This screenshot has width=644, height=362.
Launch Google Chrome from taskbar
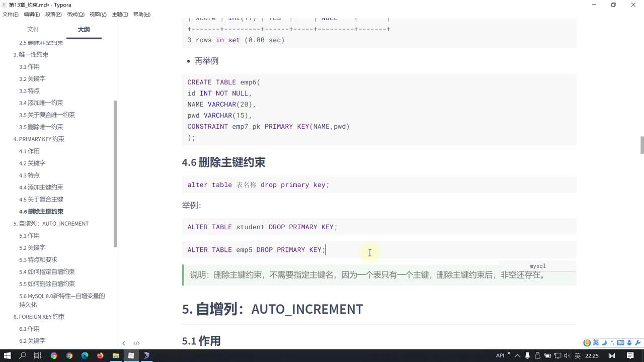tap(69, 355)
